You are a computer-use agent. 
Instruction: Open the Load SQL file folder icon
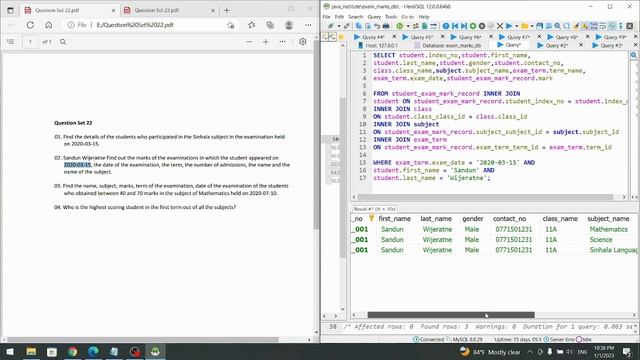coord(524,26)
